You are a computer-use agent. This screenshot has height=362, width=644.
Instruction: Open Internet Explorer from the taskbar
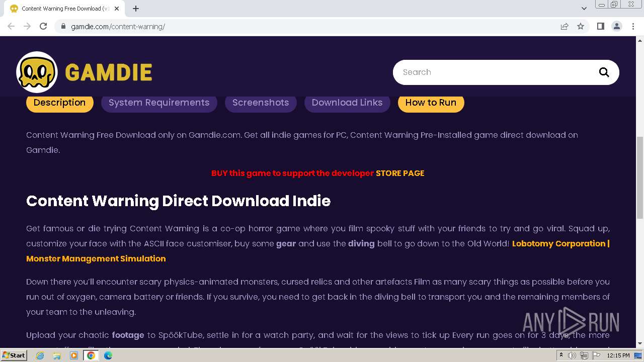click(40, 355)
